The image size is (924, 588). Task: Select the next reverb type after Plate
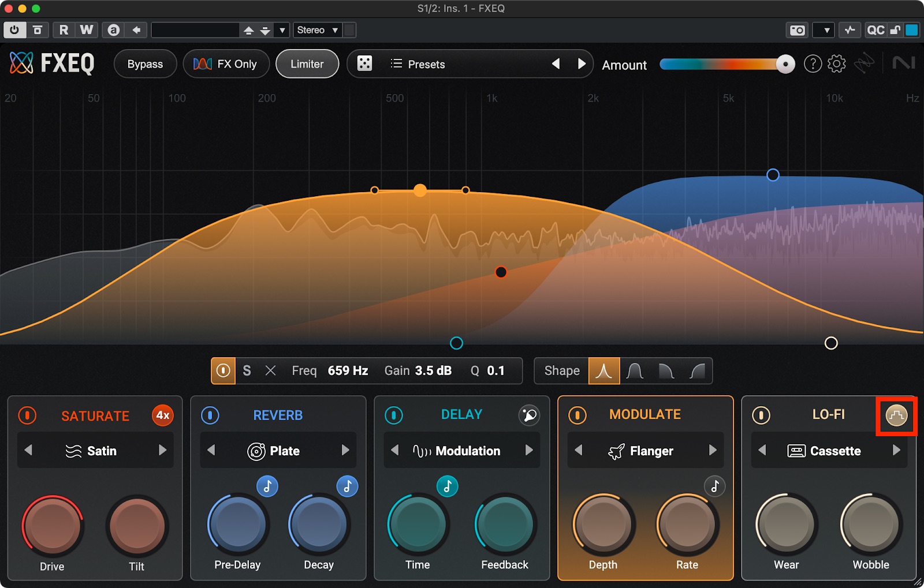[x=345, y=450]
